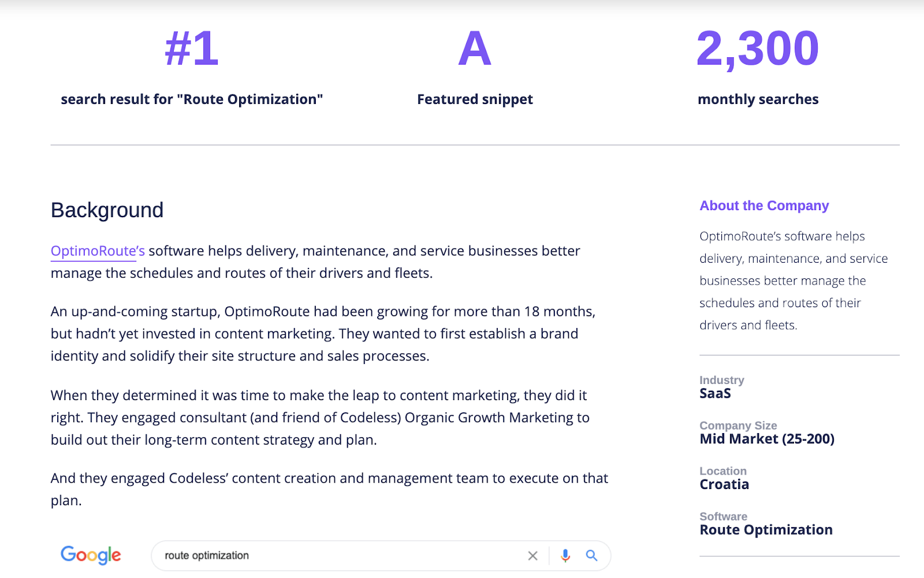Click the 2,300 monthly searches figure
The image size is (924, 578).
pyautogui.click(x=758, y=49)
